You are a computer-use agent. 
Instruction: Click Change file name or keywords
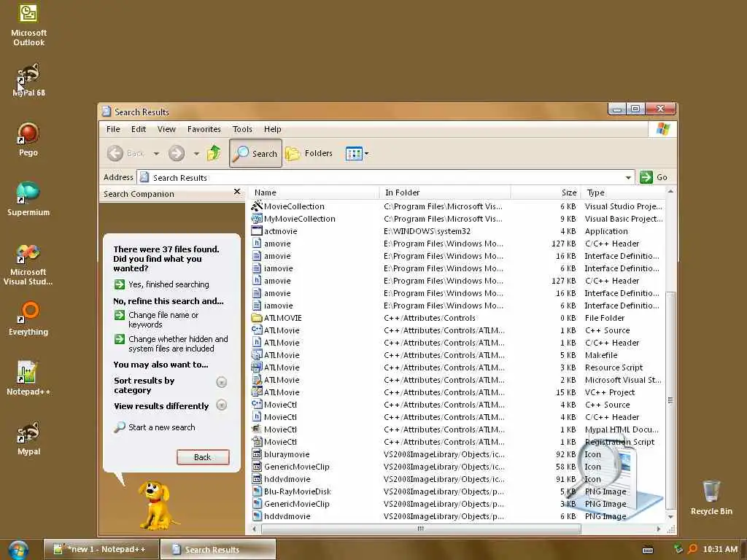[x=163, y=319]
